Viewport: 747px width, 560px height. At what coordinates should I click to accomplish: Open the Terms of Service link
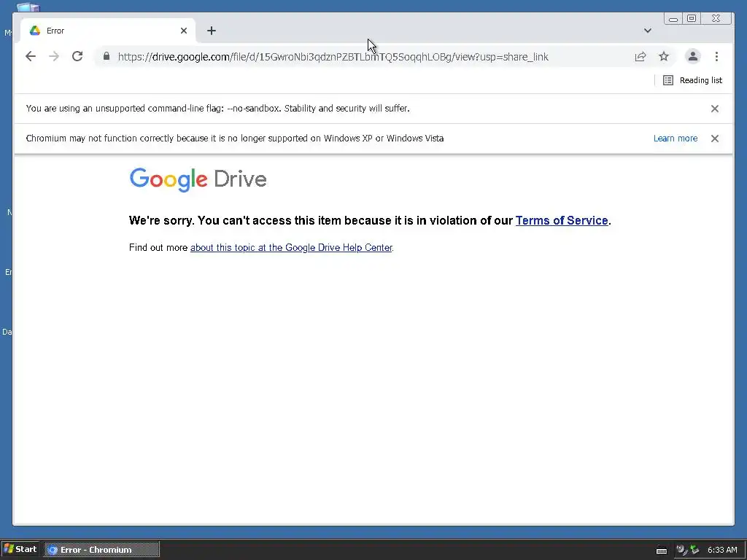pos(562,220)
